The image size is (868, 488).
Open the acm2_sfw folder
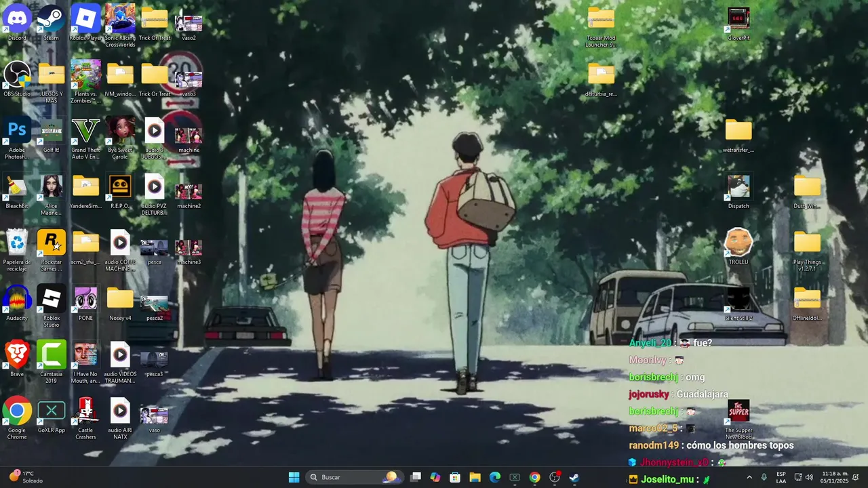pyautogui.click(x=85, y=246)
